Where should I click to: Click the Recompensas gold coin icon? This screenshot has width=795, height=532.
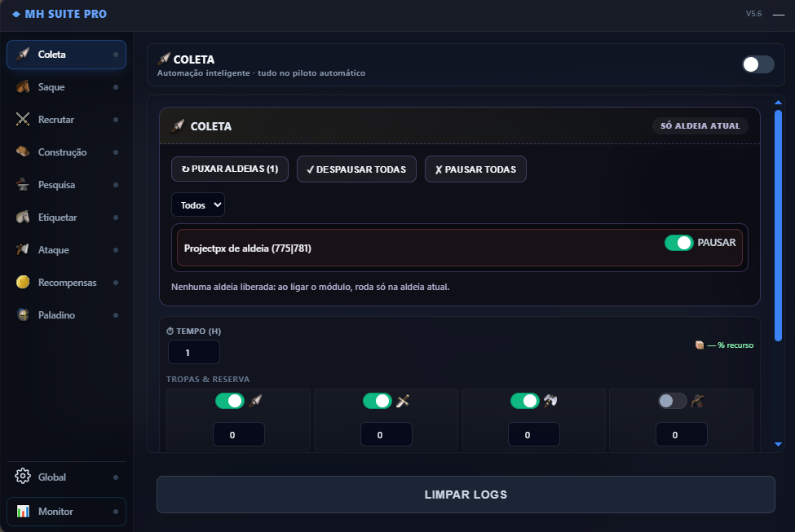pyautogui.click(x=23, y=282)
